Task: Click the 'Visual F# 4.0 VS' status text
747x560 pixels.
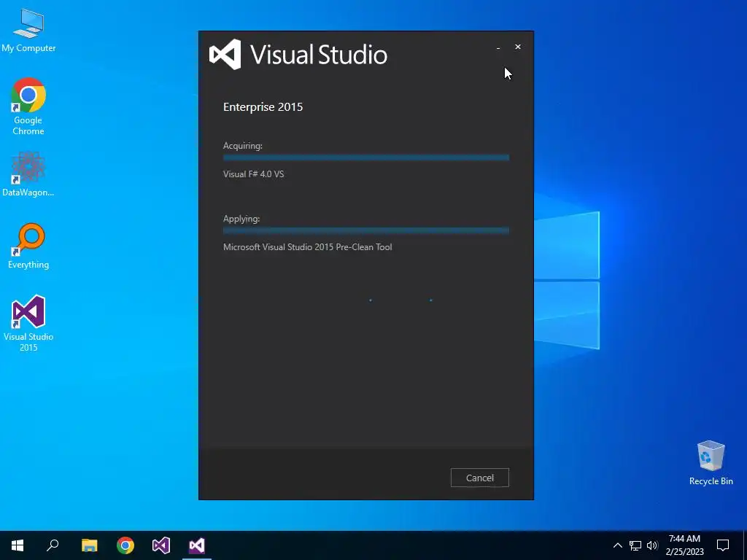Action: tap(253, 174)
